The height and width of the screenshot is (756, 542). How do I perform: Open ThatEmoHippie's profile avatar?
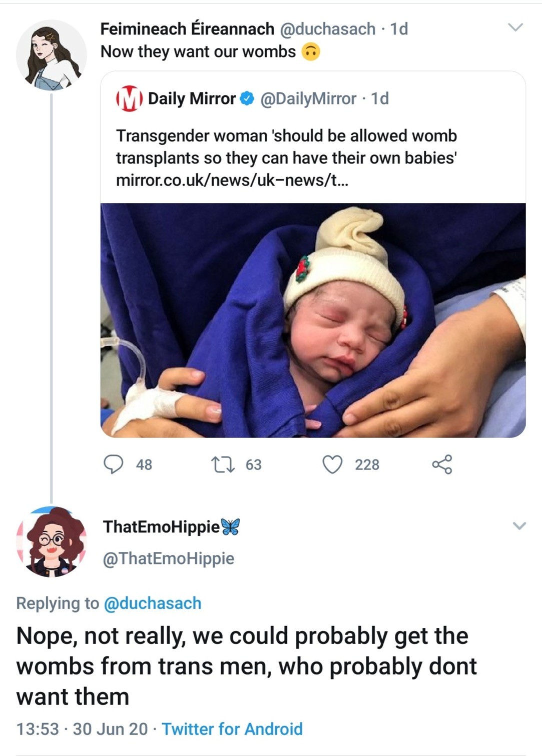pos(51,541)
